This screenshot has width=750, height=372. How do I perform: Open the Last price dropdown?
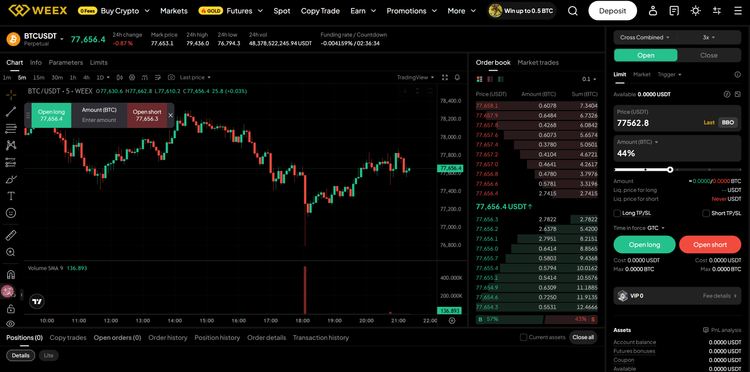(x=195, y=77)
